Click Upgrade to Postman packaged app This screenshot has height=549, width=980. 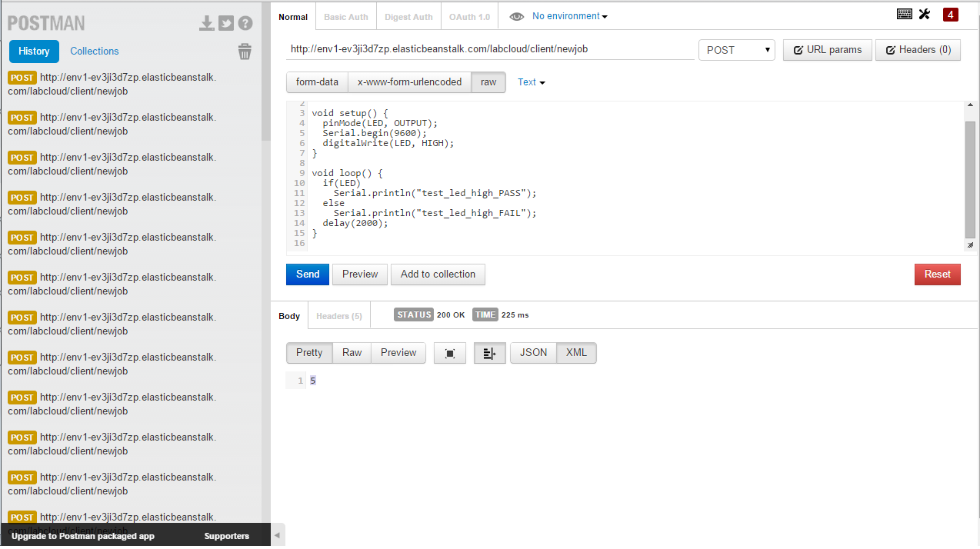pyautogui.click(x=83, y=536)
